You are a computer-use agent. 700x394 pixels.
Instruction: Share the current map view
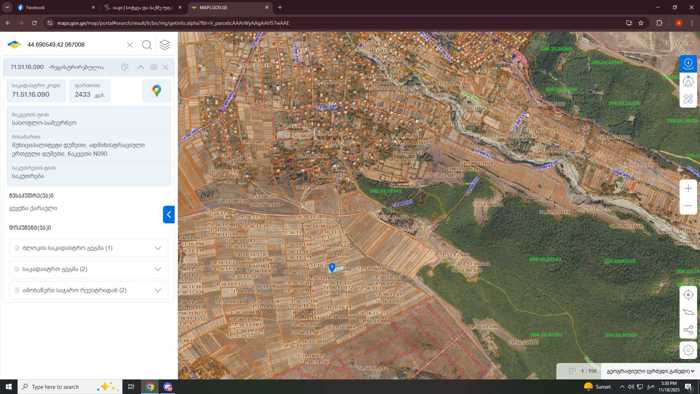pos(688,330)
